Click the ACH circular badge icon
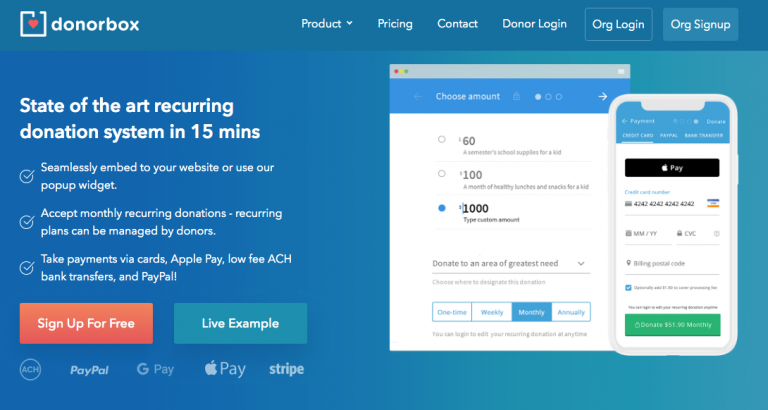The image size is (768, 410). tap(30, 370)
